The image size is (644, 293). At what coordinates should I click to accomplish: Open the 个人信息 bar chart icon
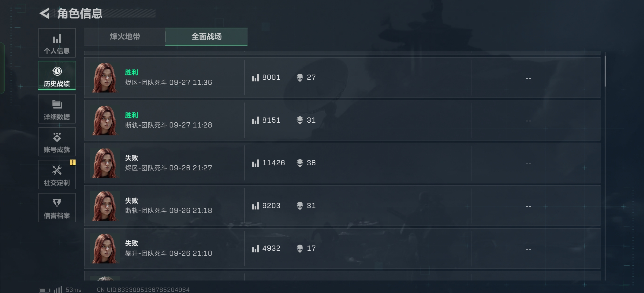57,39
